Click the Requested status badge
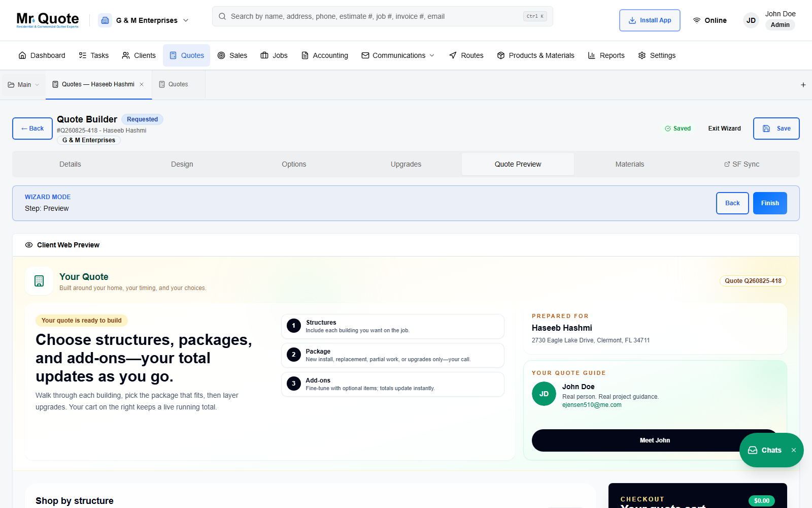This screenshot has width=812, height=508. tap(142, 119)
